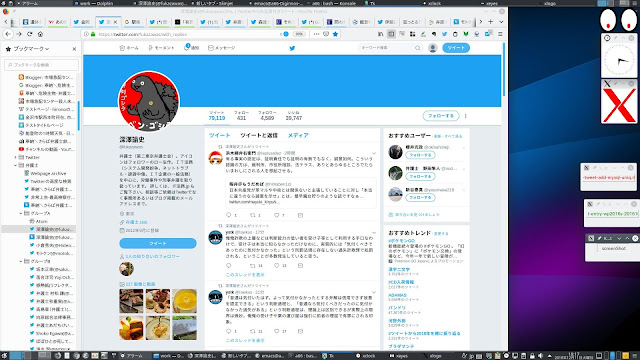The width and height of the screenshot is (640, 360).
Task: Open the account avatar menu in Twitter header
Action: pyautogui.click(x=433, y=48)
